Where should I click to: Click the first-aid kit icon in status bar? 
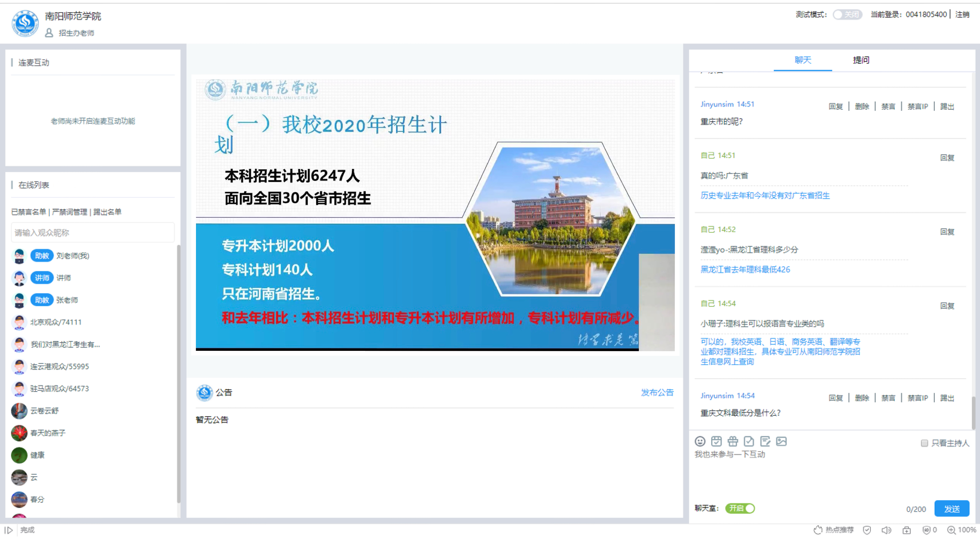tap(907, 530)
